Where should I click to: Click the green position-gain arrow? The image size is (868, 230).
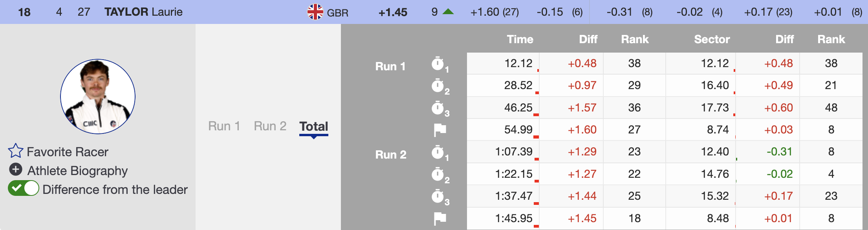click(x=448, y=12)
